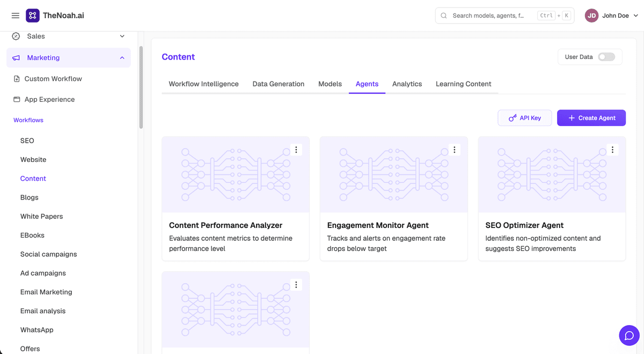Collapse the Marketing section chevron
The image size is (644, 354).
point(122,58)
